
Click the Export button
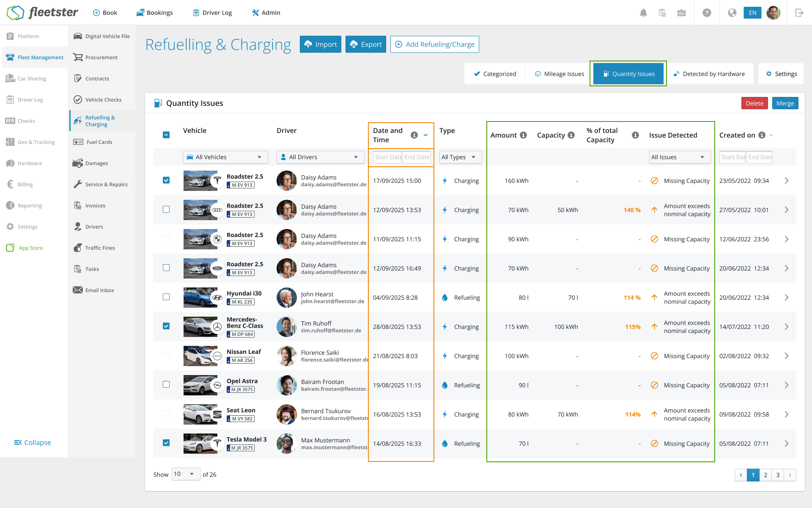pyautogui.click(x=366, y=44)
